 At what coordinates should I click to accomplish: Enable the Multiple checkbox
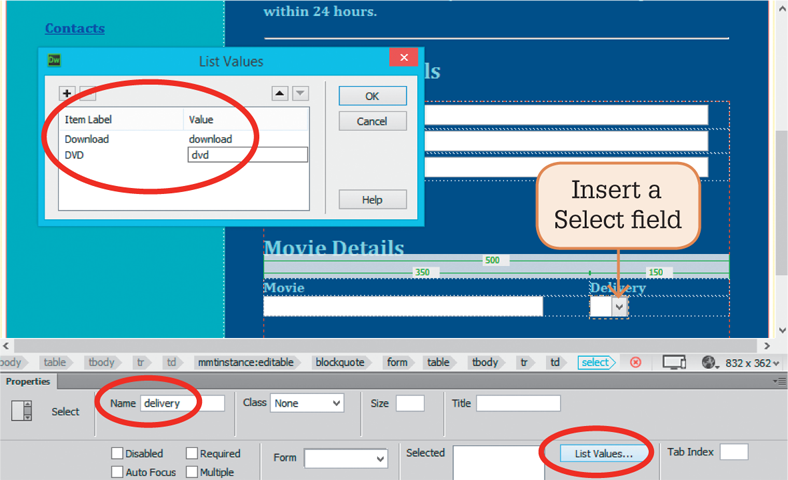coord(191,472)
